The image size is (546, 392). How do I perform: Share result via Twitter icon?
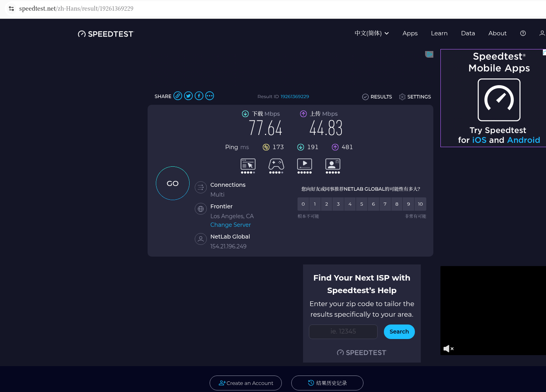point(188,96)
